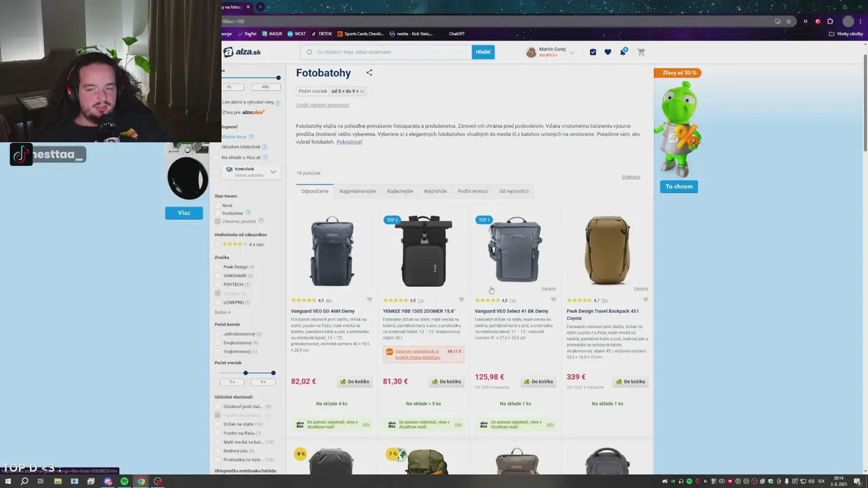Close the current browser tab
This screenshot has width=868, height=488.
[248, 7]
